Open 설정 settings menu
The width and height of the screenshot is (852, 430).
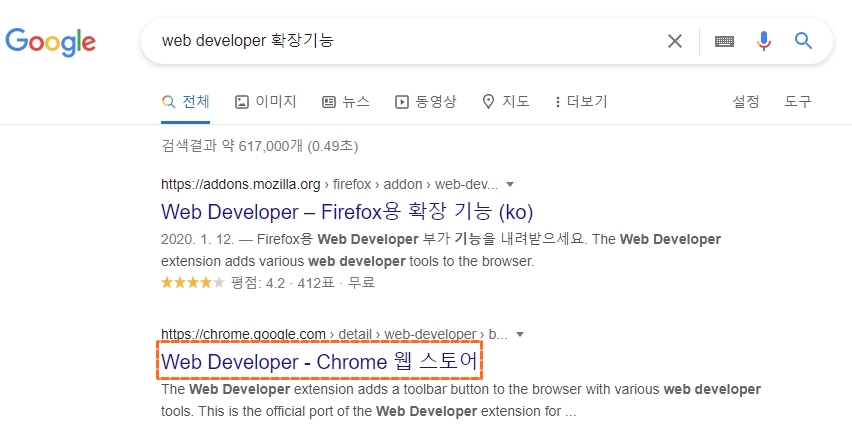click(x=746, y=102)
